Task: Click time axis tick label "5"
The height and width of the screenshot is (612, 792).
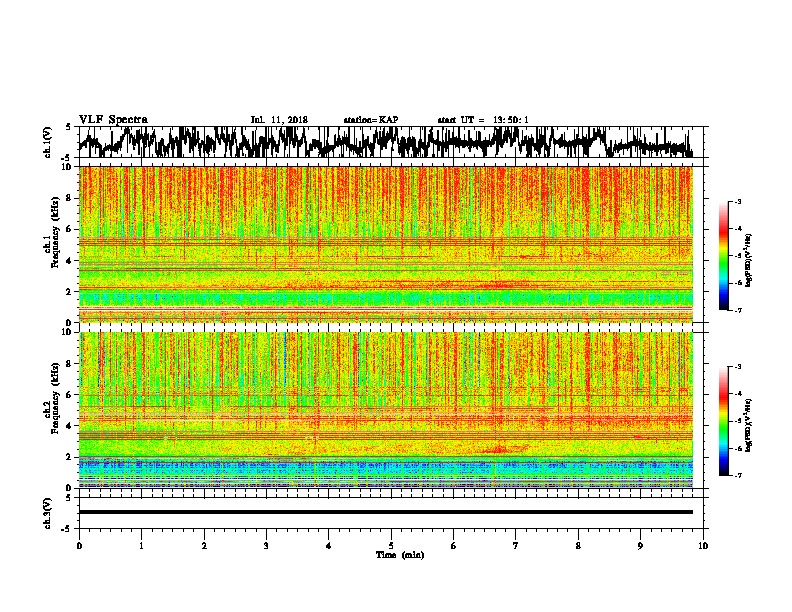Action: click(391, 546)
